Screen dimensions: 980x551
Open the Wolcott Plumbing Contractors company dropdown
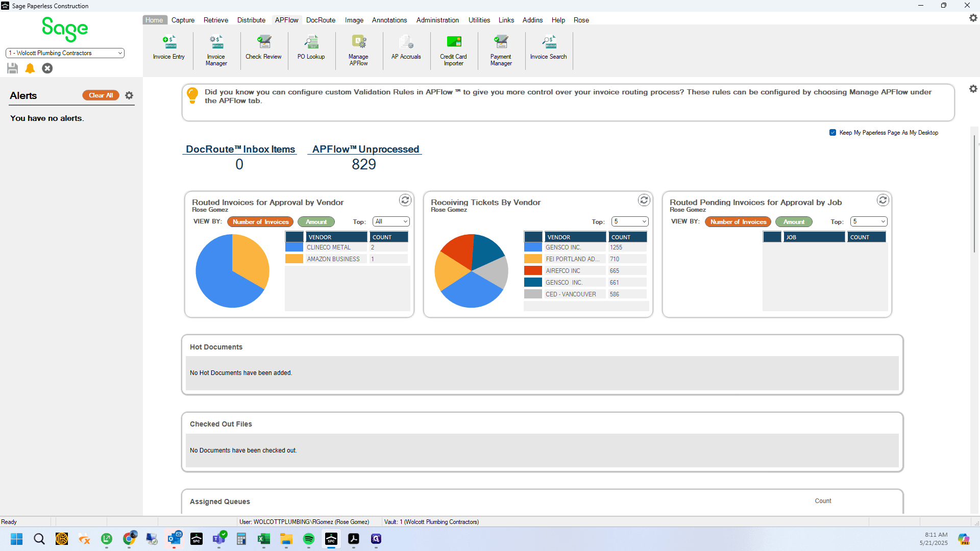click(x=65, y=53)
